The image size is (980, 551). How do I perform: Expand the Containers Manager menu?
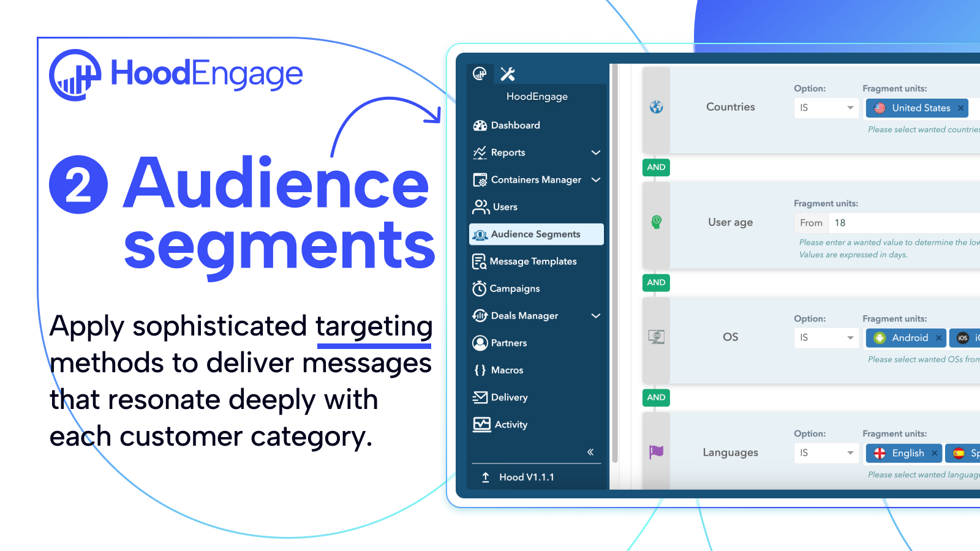(x=595, y=179)
